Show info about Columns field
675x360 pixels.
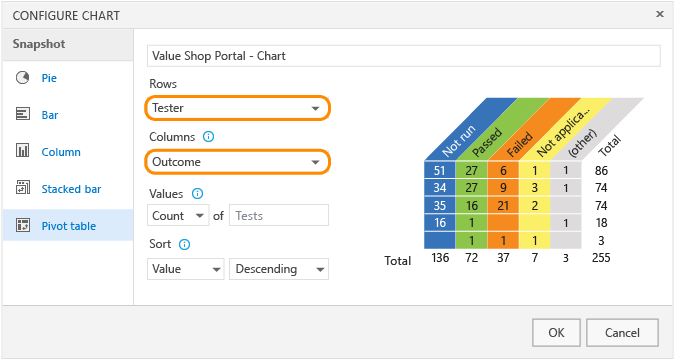[x=208, y=137]
